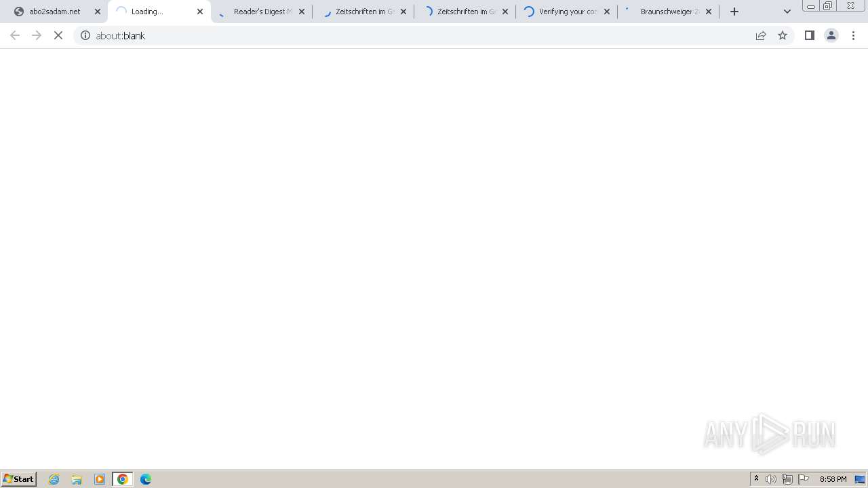The width and height of the screenshot is (868, 488).
Task: Open the Verifying your connection tab
Action: point(568,12)
